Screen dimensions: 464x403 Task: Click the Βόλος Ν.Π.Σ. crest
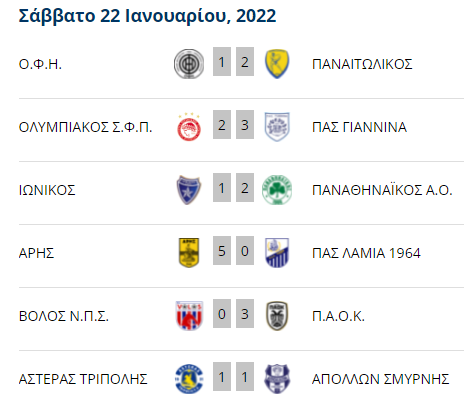(x=189, y=316)
